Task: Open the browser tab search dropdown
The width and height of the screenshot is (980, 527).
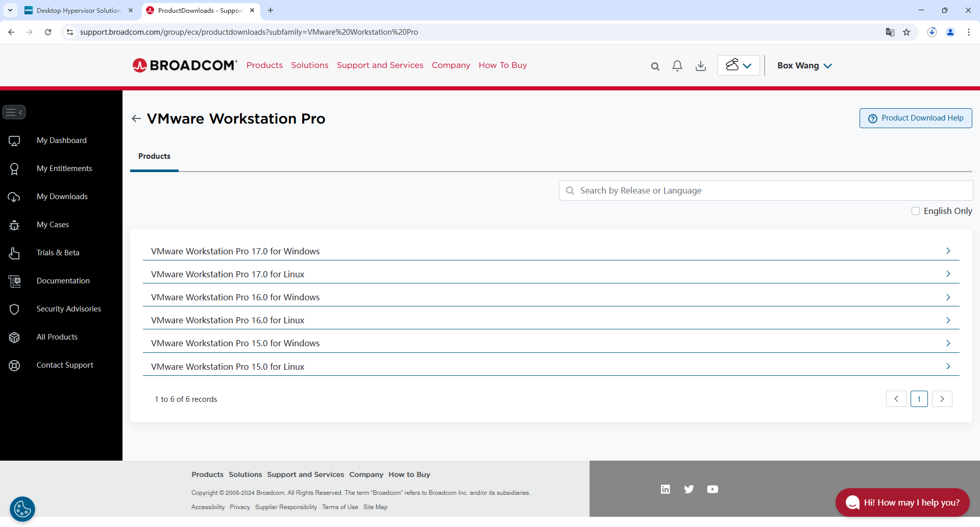Action: point(10,10)
